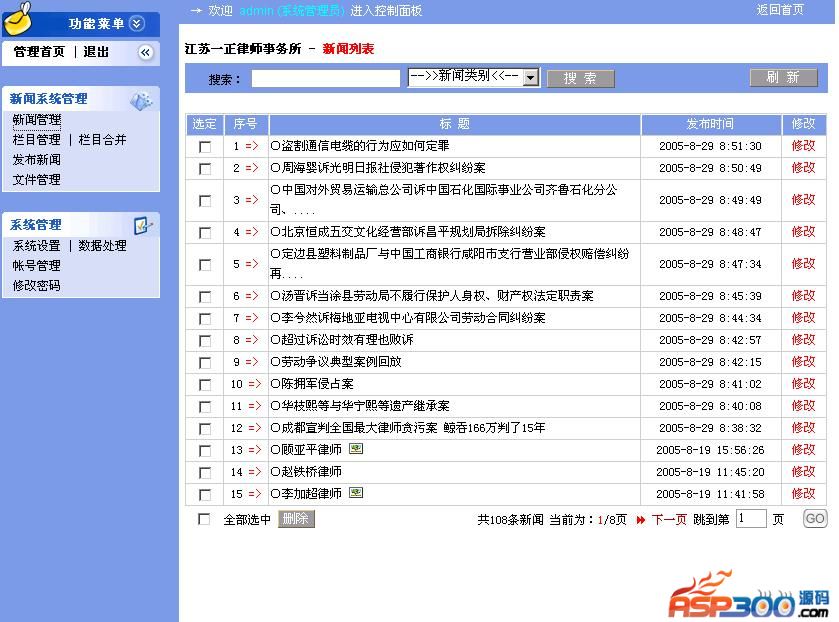The height and width of the screenshot is (622, 839).
Task: Click the page number jump field
Action: click(x=750, y=519)
